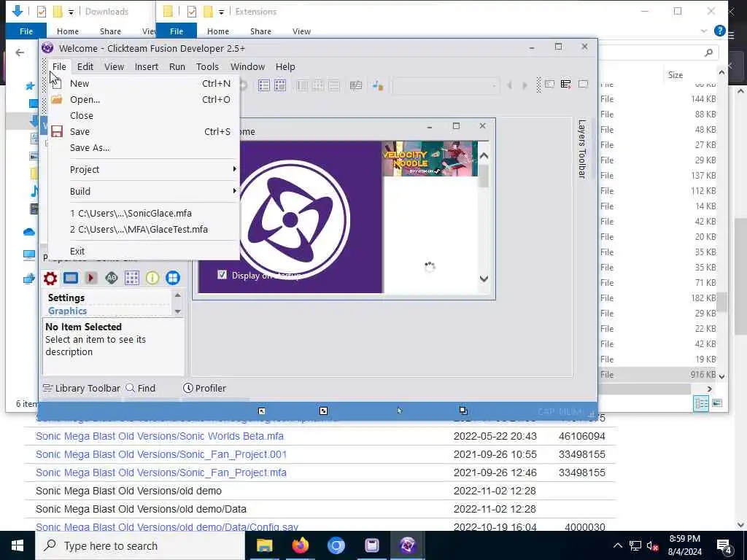Open Sonic_Fan_Project.mfa link
Viewport: 747px width, 560px height.
click(161, 472)
